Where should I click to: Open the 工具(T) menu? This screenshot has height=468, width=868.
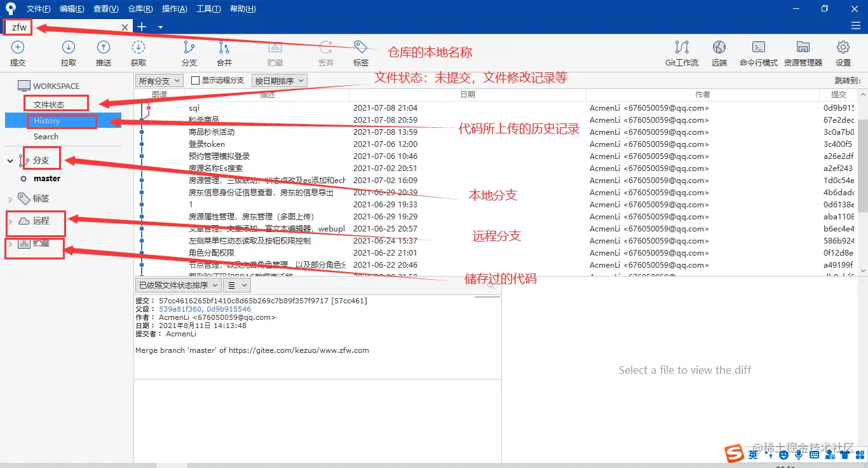click(208, 9)
